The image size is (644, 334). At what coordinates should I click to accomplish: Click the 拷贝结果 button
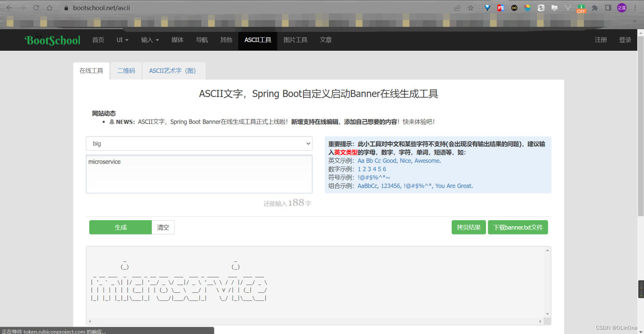coord(469,228)
